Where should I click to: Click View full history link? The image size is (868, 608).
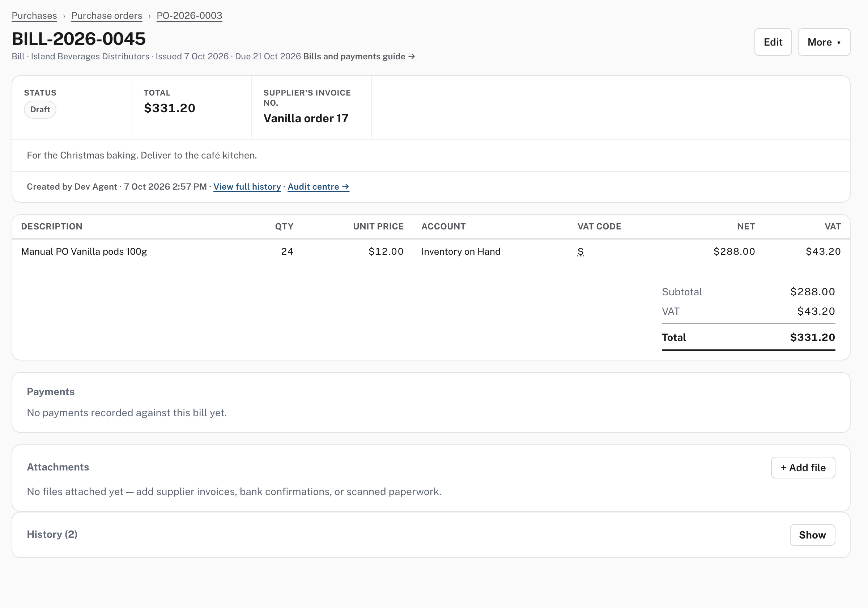(x=247, y=186)
